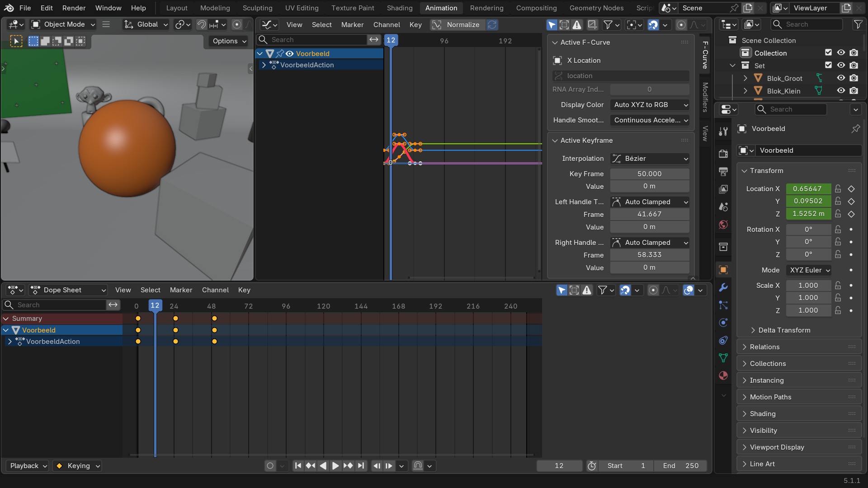The image size is (868, 488).
Task: Click the Key Frame 50.000 field
Action: coord(650,174)
